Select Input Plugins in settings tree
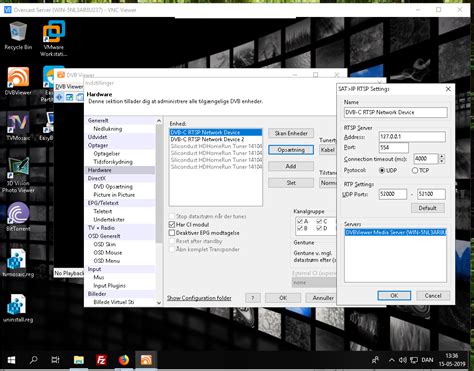Screen dimensions: 474x371 [109, 286]
